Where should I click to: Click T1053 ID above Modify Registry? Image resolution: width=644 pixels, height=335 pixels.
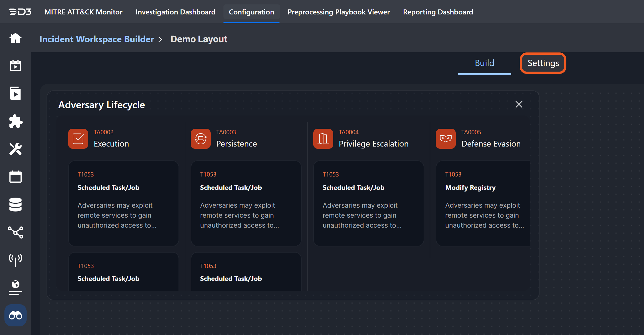[453, 174]
